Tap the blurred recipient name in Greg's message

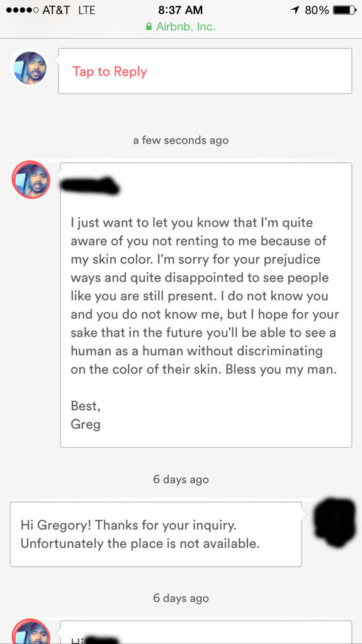[89, 186]
